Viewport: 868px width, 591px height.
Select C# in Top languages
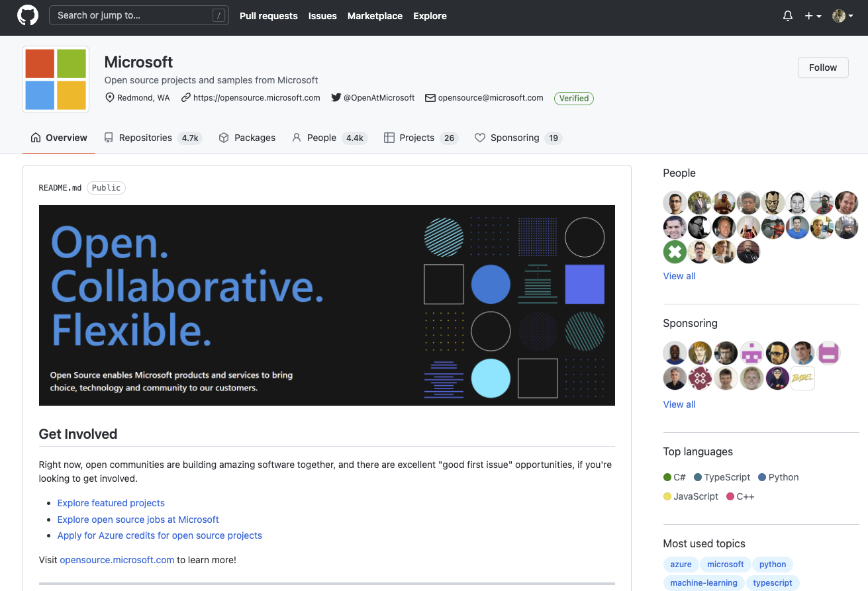click(675, 477)
